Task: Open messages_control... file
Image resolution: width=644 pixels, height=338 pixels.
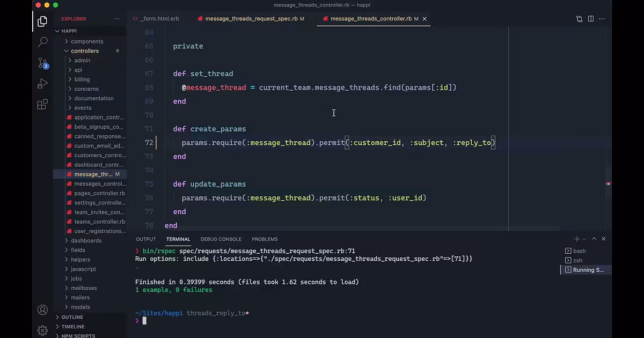Action: (x=100, y=184)
